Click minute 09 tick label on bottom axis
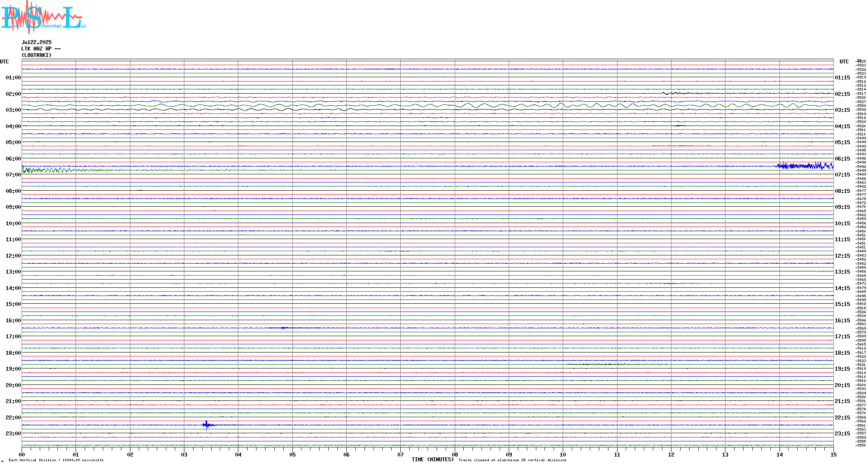868x466 pixels. [509, 454]
